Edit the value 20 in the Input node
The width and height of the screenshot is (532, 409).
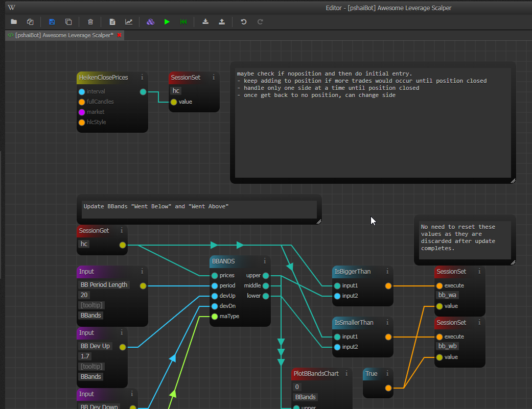tap(84, 295)
